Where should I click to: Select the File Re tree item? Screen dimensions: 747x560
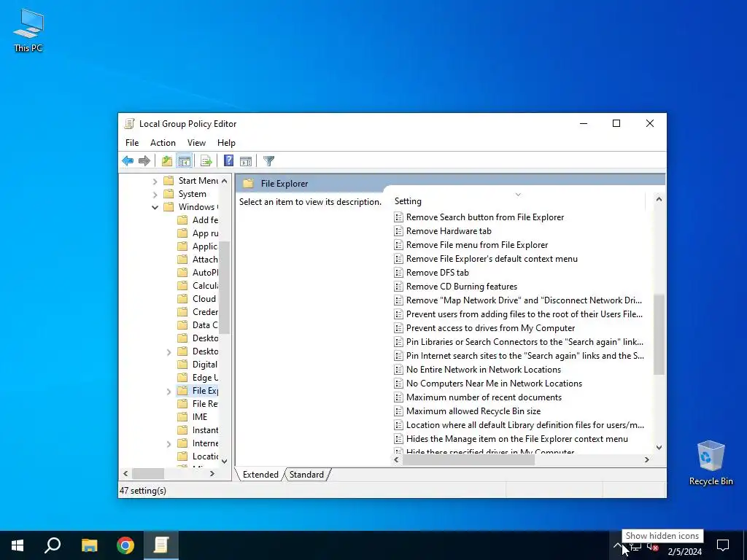pos(205,404)
